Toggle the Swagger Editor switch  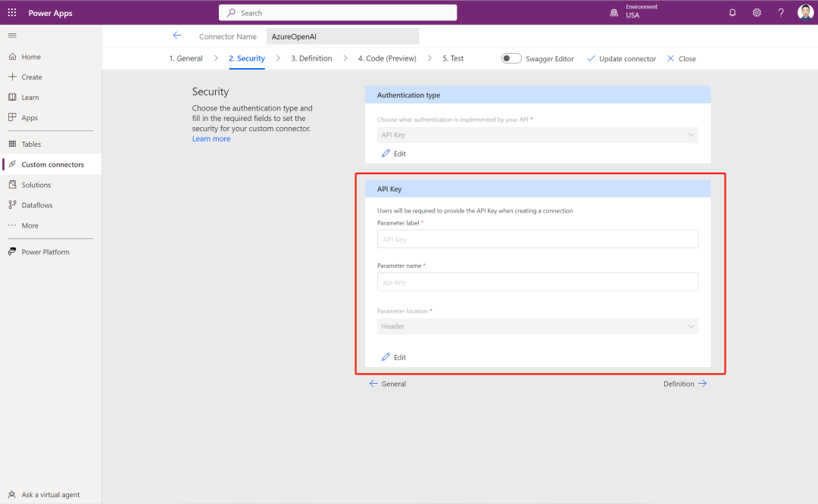tap(511, 58)
